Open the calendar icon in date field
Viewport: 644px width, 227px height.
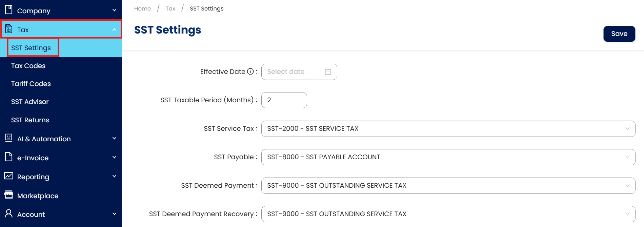[x=328, y=72]
